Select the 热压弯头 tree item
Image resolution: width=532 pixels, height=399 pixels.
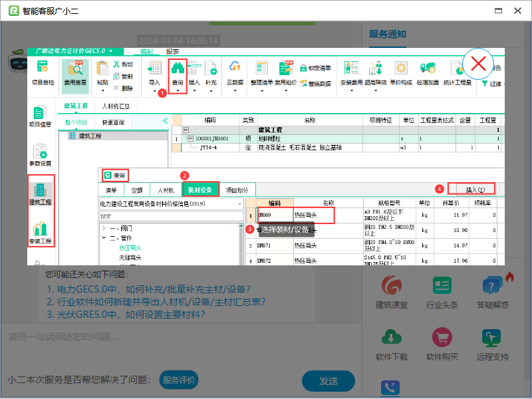[x=130, y=248]
